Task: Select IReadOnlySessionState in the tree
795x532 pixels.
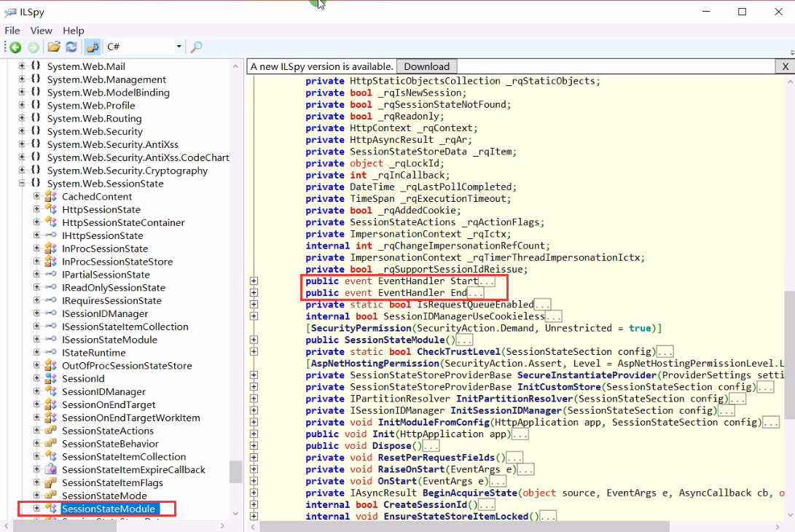Action: coord(114,288)
